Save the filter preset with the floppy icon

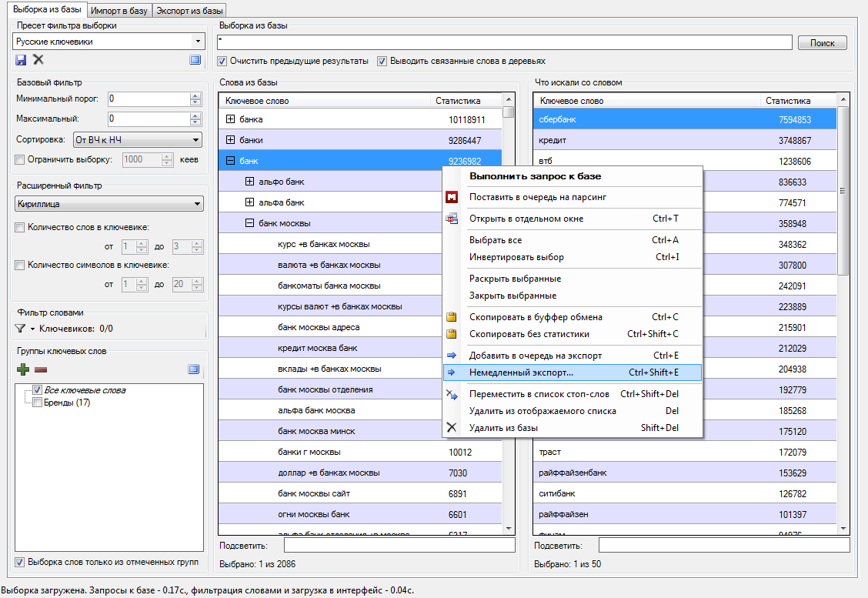21,60
